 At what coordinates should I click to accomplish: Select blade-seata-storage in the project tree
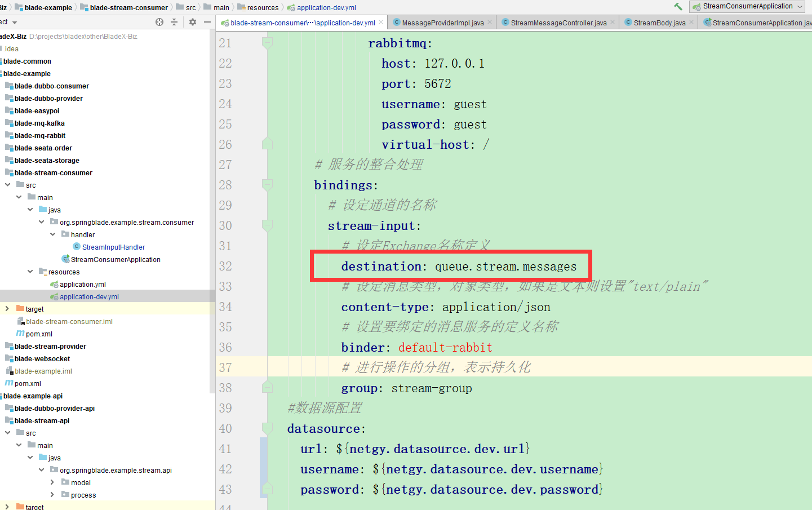click(x=47, y=160)
